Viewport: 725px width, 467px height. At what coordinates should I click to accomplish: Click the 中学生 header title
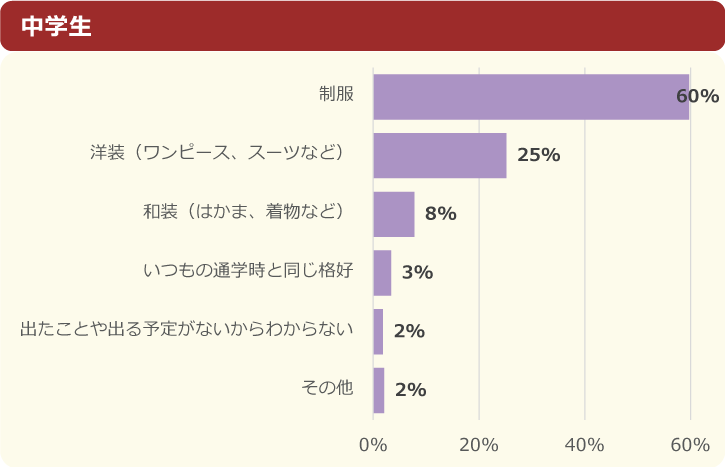pyautogui.click(x=56, y=27)
